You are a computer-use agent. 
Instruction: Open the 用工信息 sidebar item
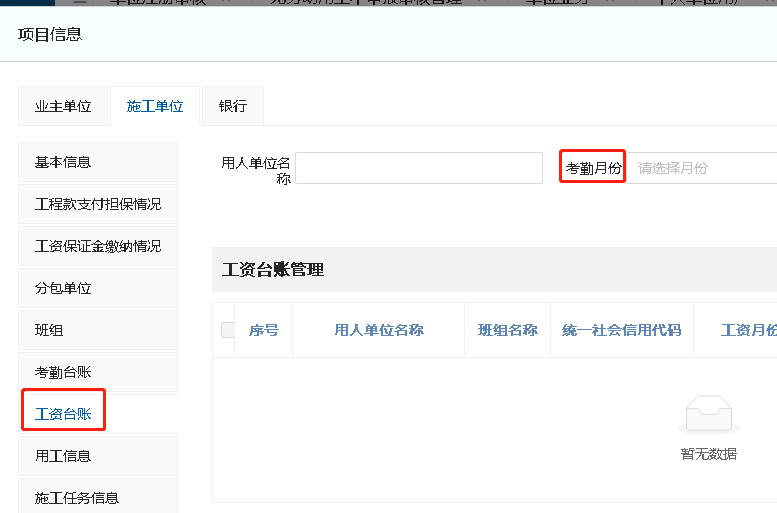point(98,456)
